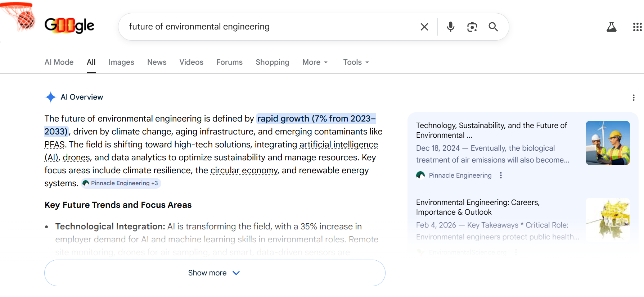The width and height of the screenshot is (644, 297).
Task: Open Search Labs flask icon
Action: coord(611,27)
